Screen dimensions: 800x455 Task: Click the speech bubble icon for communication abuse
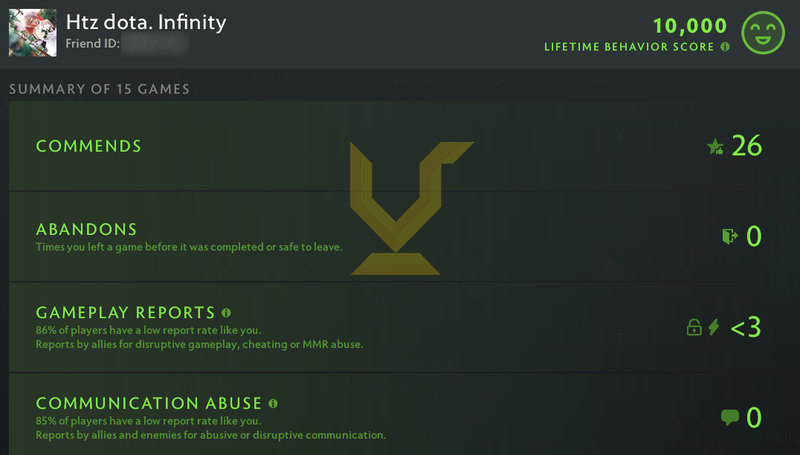pyautogui.click(x=729, y=417)
